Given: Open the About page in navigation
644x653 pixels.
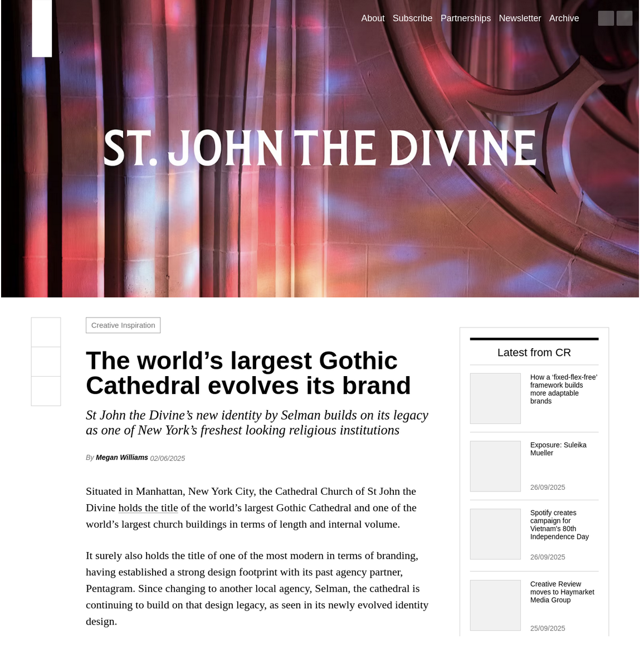Looking at the screenshot, I should pyautogui.click(x=373, y=18).
